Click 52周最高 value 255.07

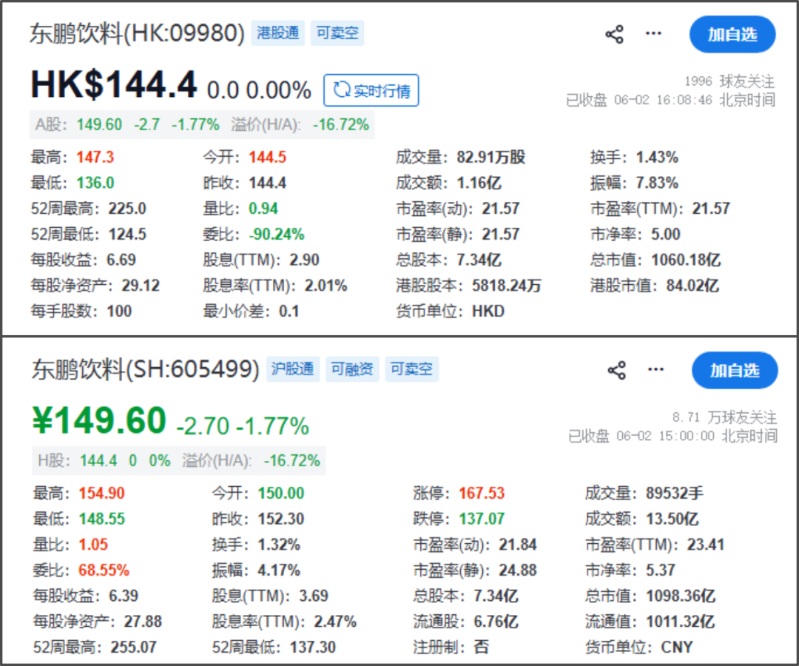[134, 647]
